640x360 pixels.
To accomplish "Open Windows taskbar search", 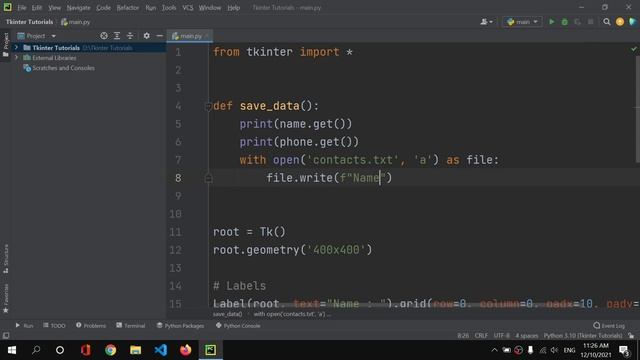I will pos(36,350).
